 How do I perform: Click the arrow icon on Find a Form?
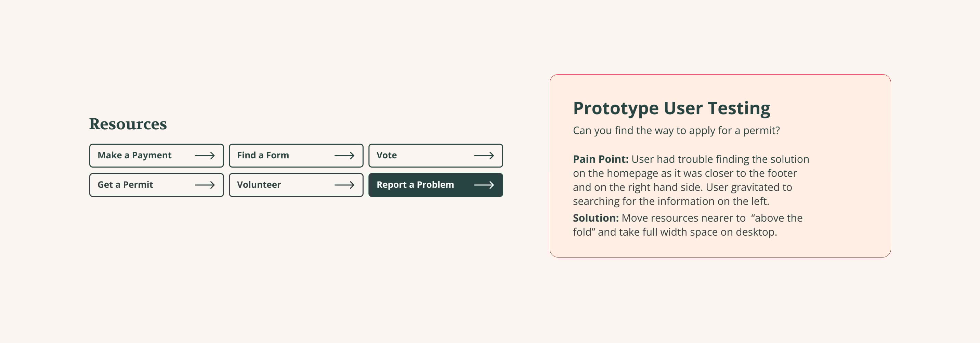(344, 156)
